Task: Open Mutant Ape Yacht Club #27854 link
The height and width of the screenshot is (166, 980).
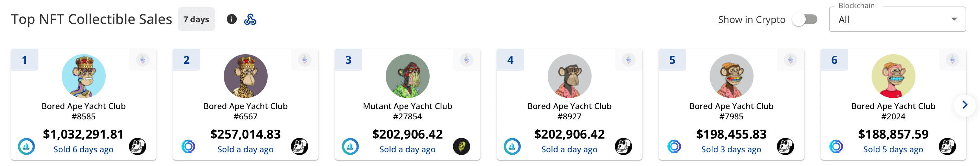Action: coord(407,111)
